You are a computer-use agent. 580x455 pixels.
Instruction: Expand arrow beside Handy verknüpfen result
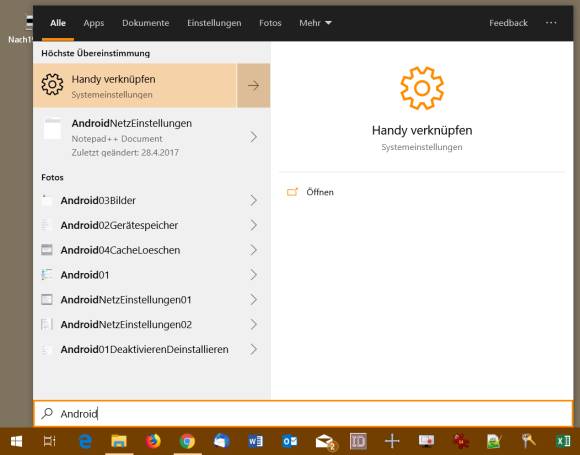pyautogui.click(x=253, y=85)
